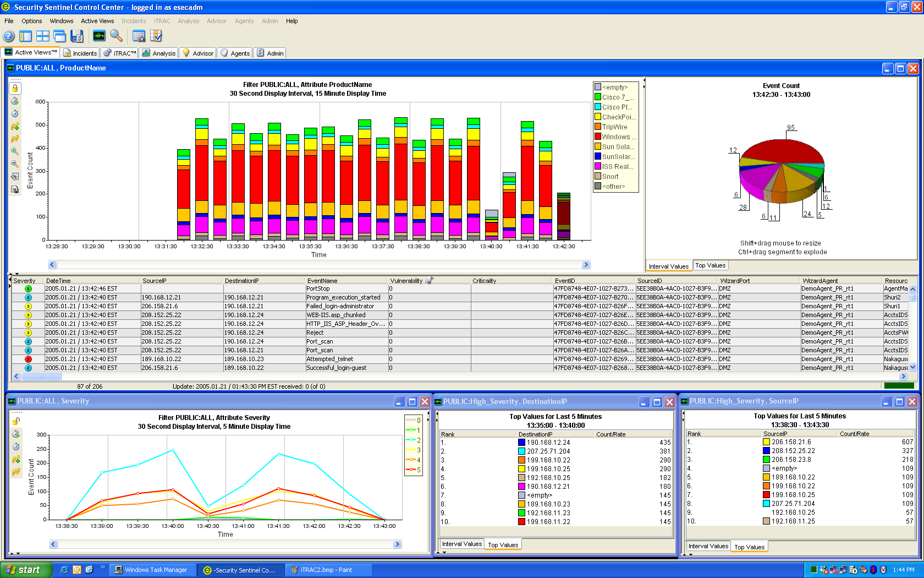Click the calendar snapshot camera toolbar icon
924x578 pixels.
139,36
